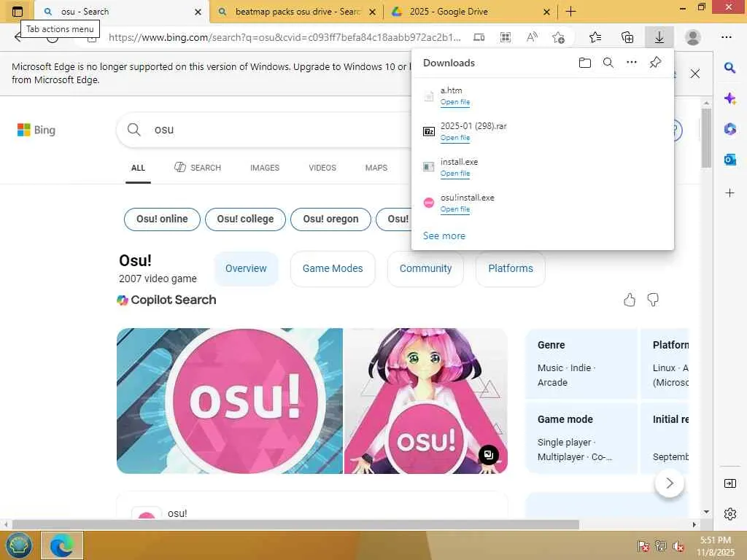Click the Bing logo
The image size is (747, 560).
[x=36, y=130]
